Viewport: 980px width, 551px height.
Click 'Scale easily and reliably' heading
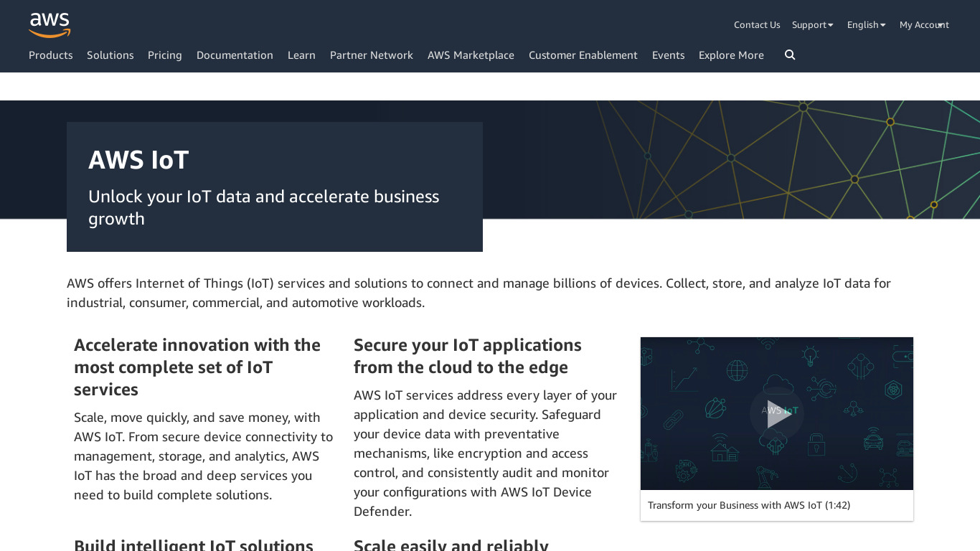[451, 545]
